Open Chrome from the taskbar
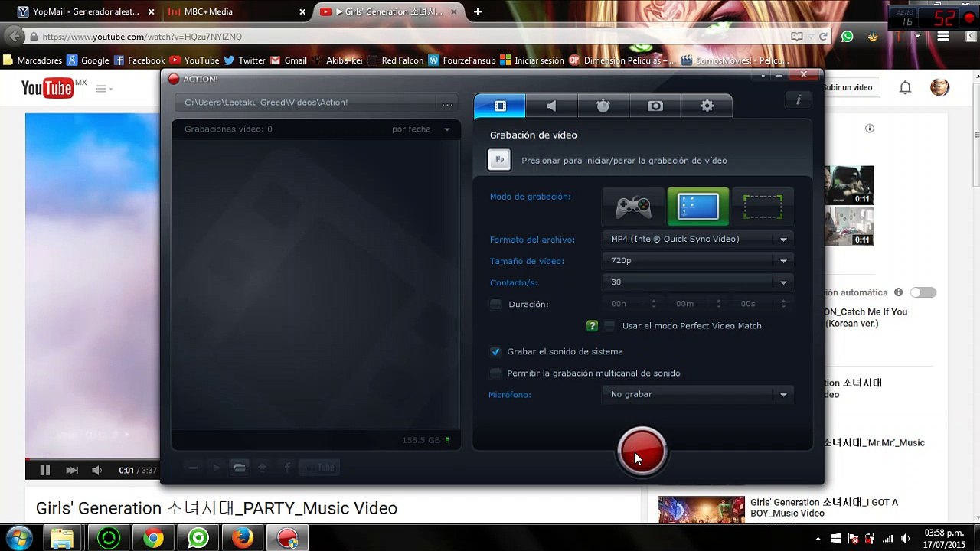This screenshot has height=551, width=980. [153, 539]
